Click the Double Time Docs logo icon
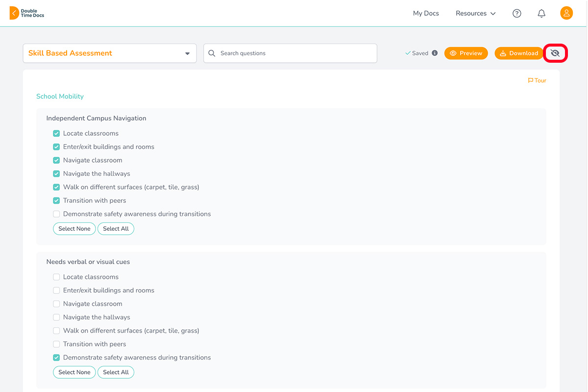 pos(13,13)
